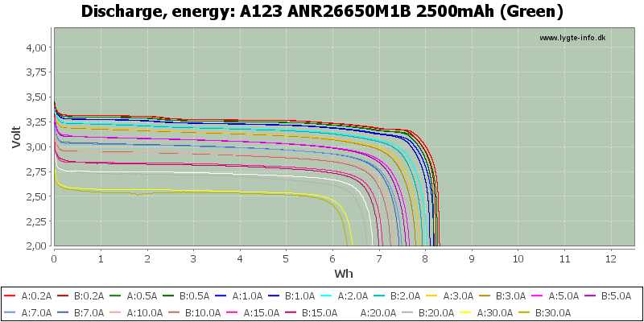Click the 5 x-axis tick label
Viewport: 644px width, 322px height.
tap(287, 258)
